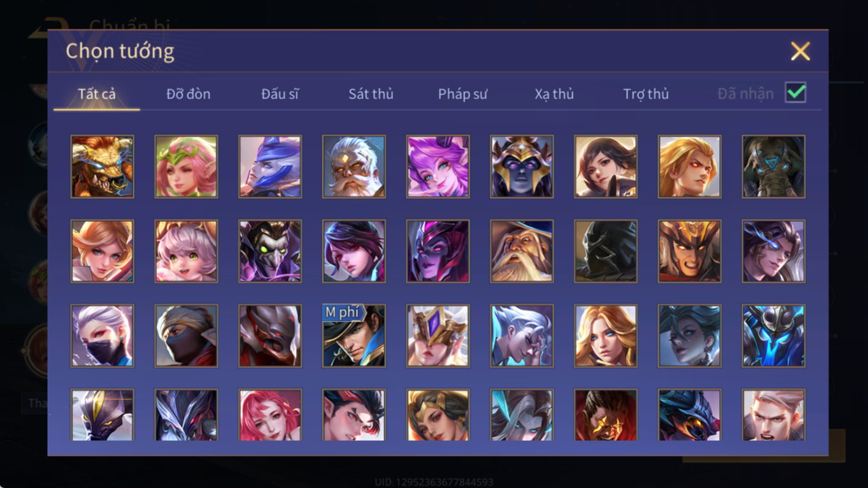Select the Tất cả tab
This screenshot has width=868, height=488.
pos(97,94)
